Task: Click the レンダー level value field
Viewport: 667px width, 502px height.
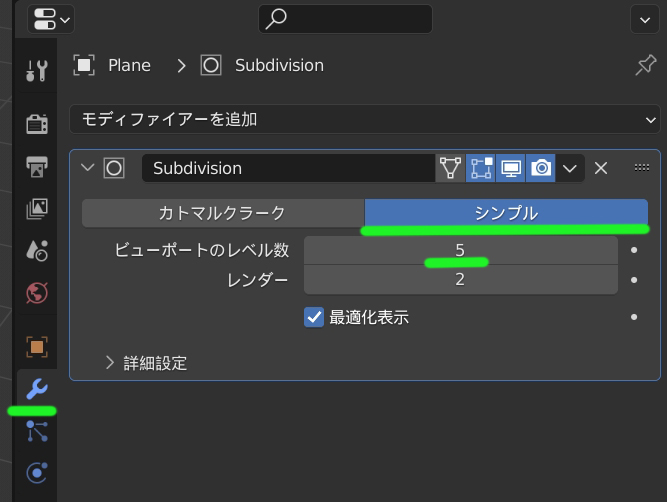Action: click(461, 280)
